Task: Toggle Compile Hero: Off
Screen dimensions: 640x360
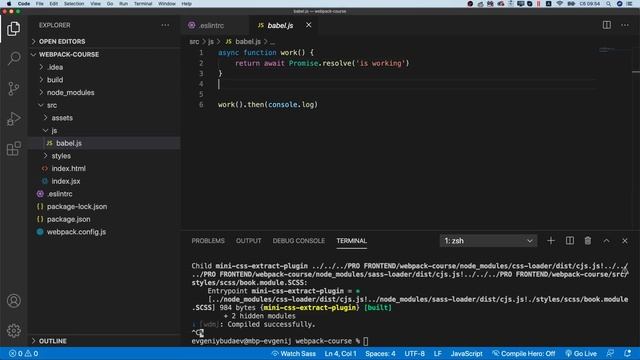Action: 523,353
